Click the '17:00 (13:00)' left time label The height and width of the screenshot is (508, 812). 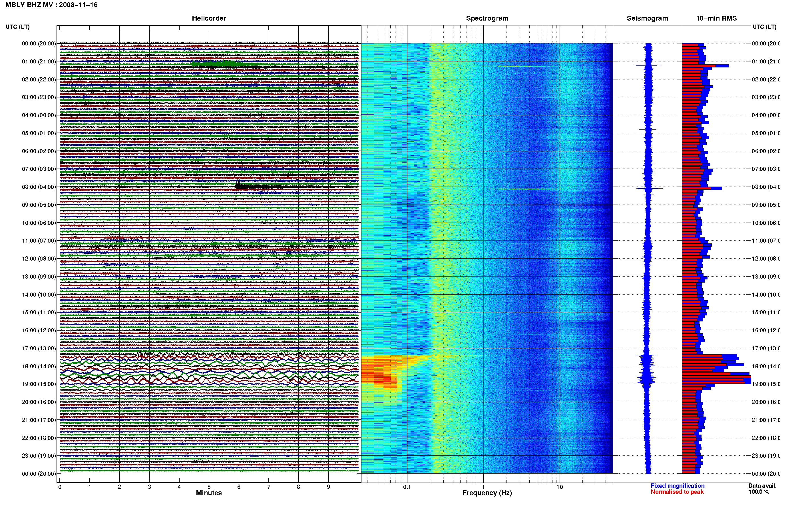pos(39,348)
